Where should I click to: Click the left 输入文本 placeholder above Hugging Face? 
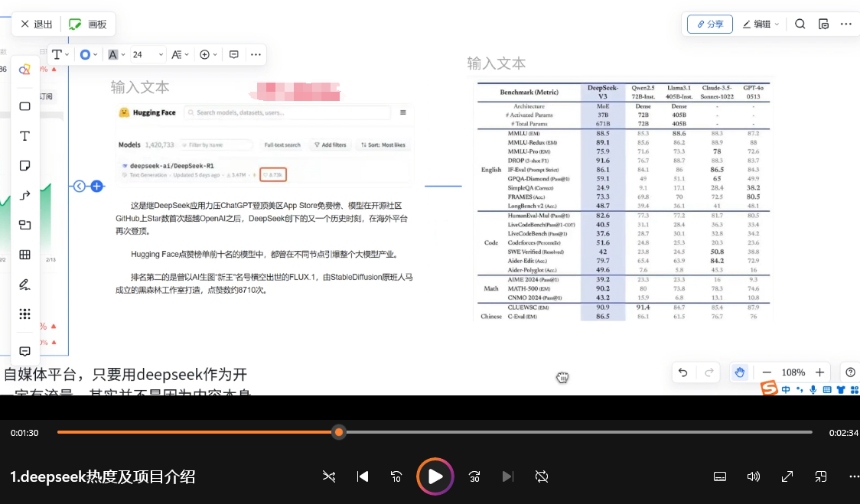point(140,87)
